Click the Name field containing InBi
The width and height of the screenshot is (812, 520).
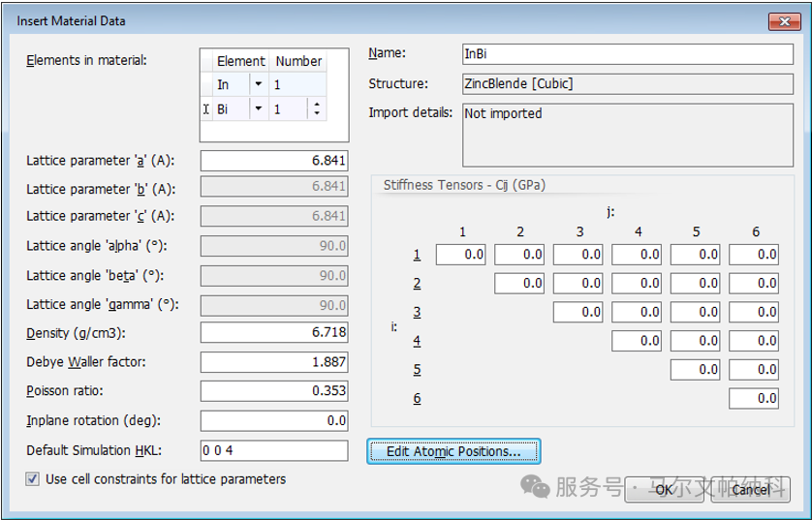[x=628, y=54]
